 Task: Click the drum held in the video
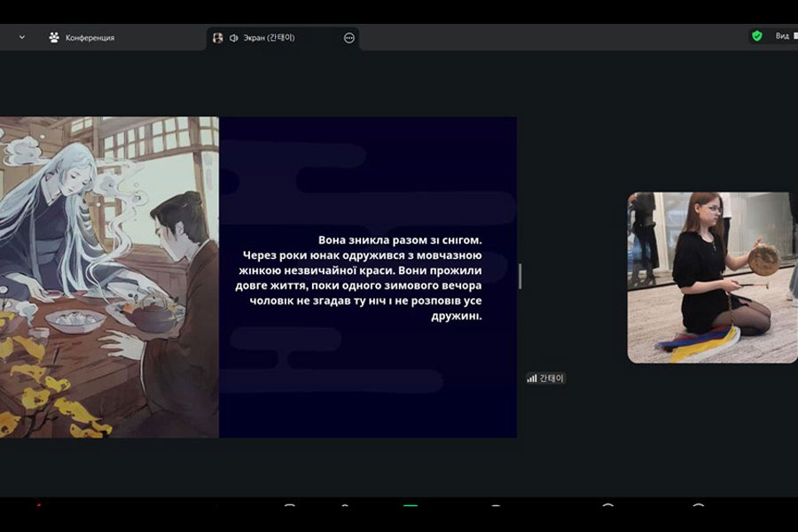[x=763, y=258]
